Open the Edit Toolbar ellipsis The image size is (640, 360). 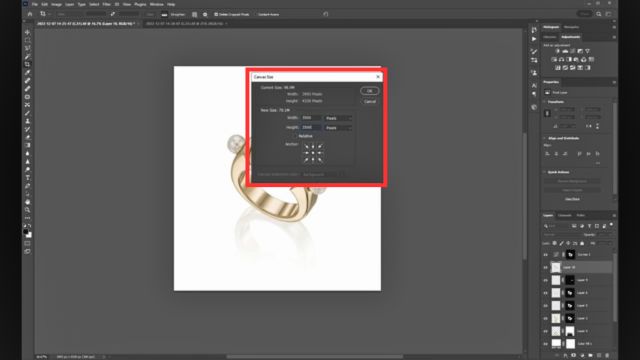coord(27,218)
